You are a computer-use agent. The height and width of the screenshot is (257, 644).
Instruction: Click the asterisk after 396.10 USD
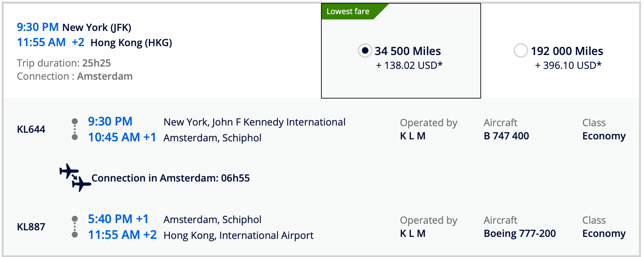coord(600,65)
